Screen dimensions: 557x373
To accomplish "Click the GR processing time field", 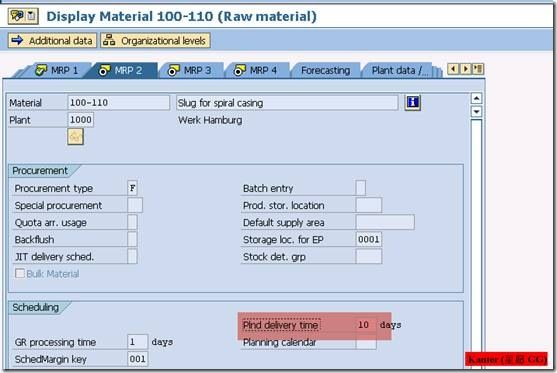I will pos(137,342).
